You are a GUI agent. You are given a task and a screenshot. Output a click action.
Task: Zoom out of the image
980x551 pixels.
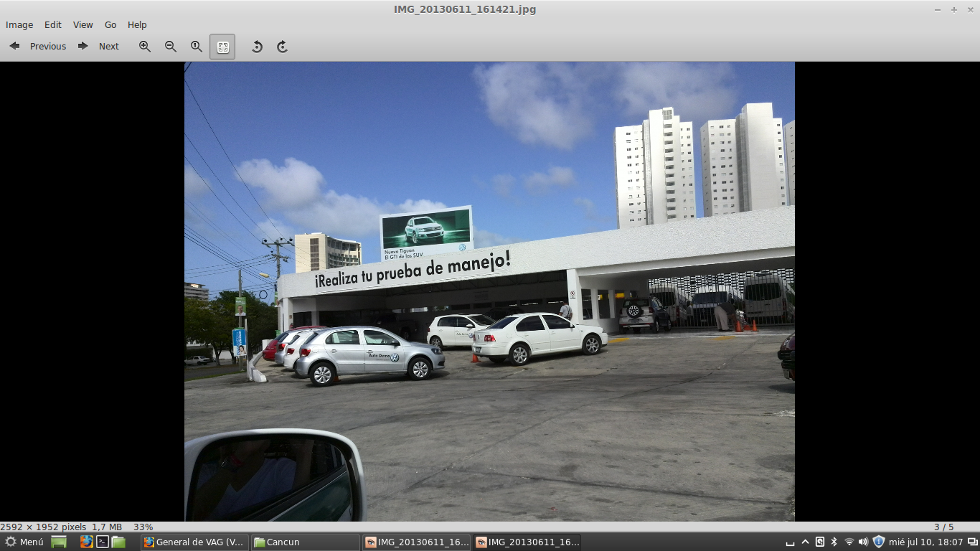pyautogui.click(x=171, y=47)
